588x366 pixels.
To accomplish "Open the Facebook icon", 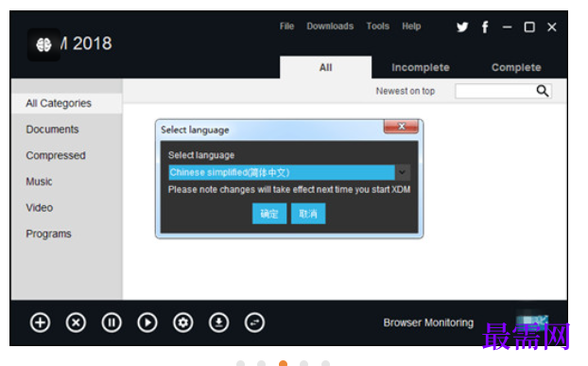I will point(485,27).
